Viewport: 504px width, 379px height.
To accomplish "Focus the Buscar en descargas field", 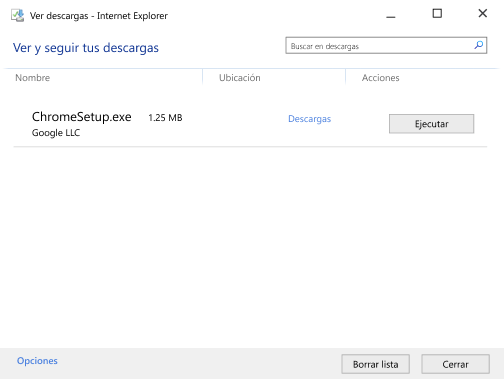I will pyautogui.click(x=386, y=45).
